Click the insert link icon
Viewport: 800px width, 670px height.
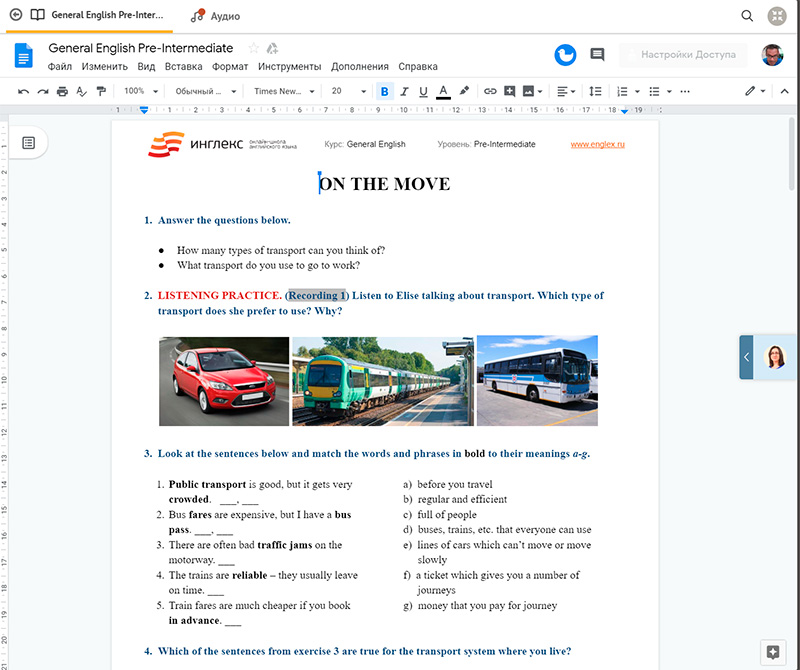point(490,91)
